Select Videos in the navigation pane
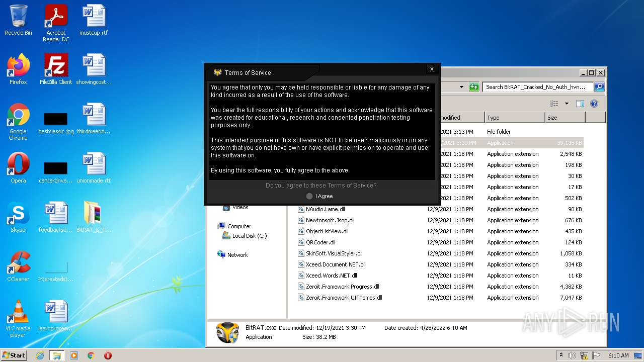This screenshot has width=644, height=362. pos(240,207)
